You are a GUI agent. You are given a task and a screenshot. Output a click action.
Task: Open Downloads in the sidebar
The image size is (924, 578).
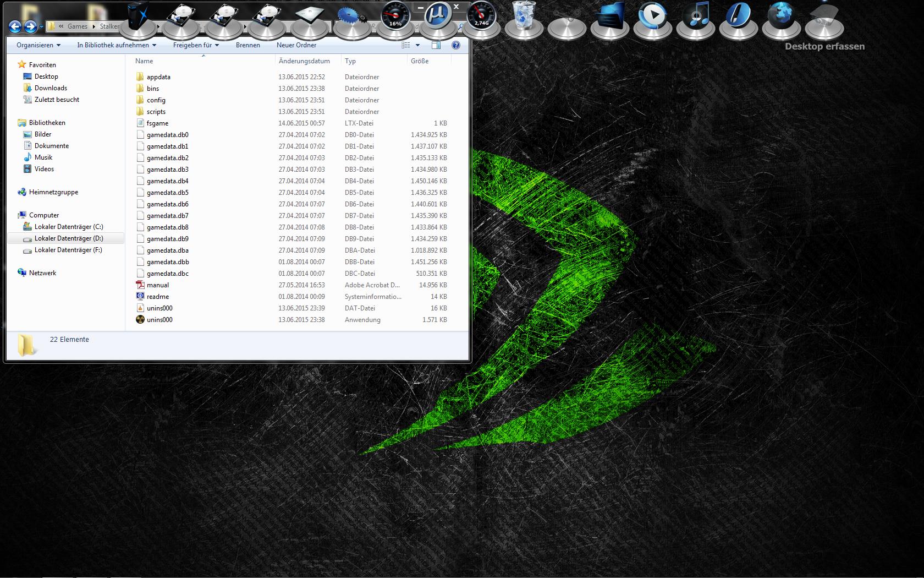point(45,88)
